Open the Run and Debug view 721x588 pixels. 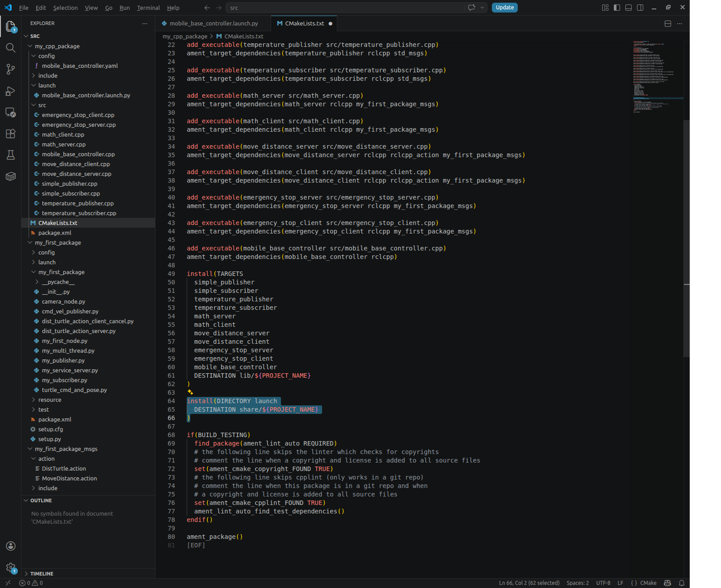tap(11, 91)
